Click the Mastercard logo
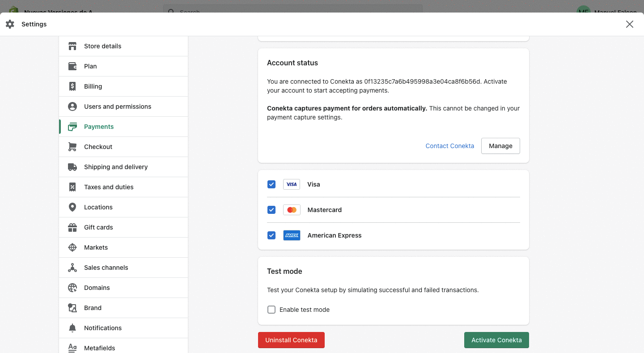 [x=292, y=210]
